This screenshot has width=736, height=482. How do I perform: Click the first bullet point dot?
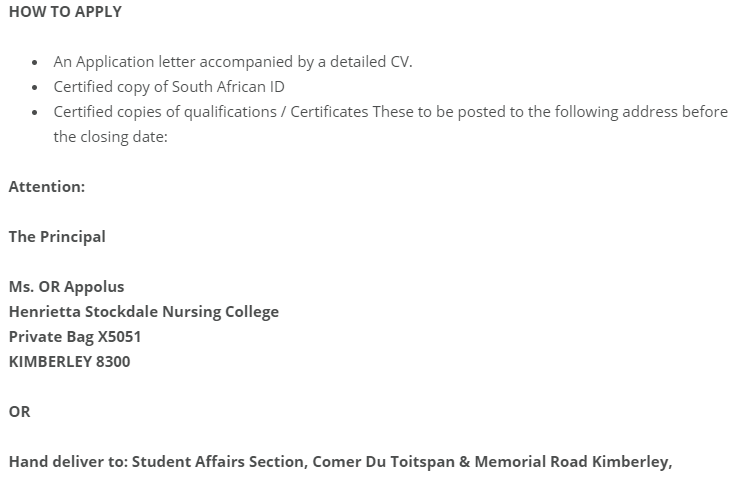click(36, 62)
